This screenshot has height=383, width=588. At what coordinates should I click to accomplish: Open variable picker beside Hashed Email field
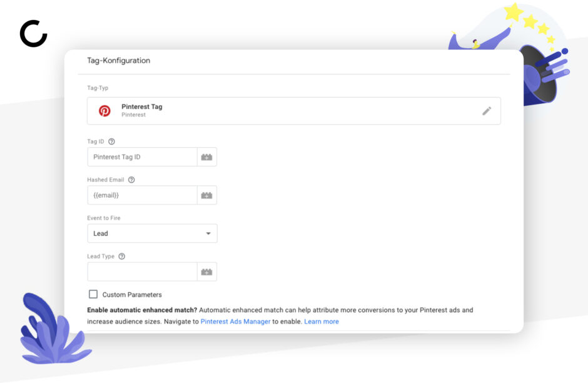(206, 195)
